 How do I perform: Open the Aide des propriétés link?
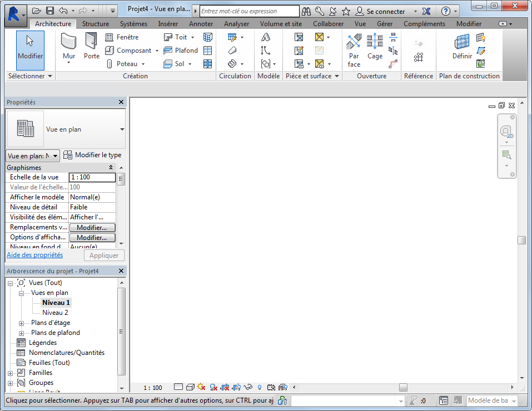(34, 255)
